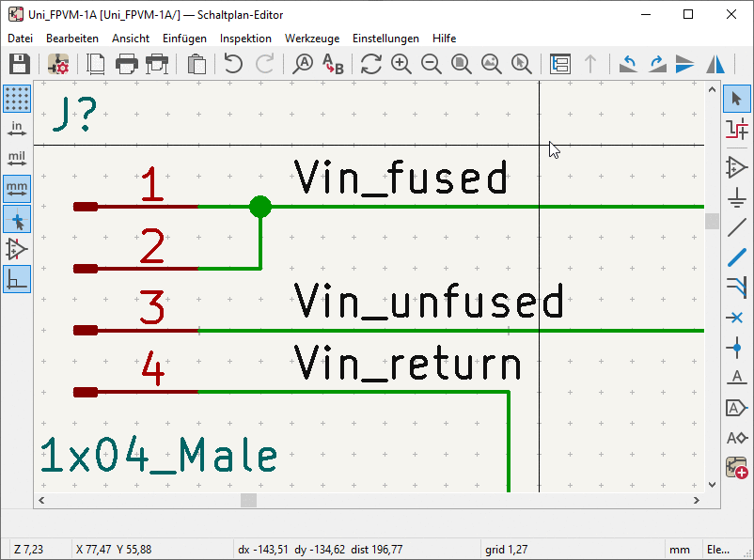Open Find and Replace tool
This screenshot has height=560, width=754.
tap(333, 64)
